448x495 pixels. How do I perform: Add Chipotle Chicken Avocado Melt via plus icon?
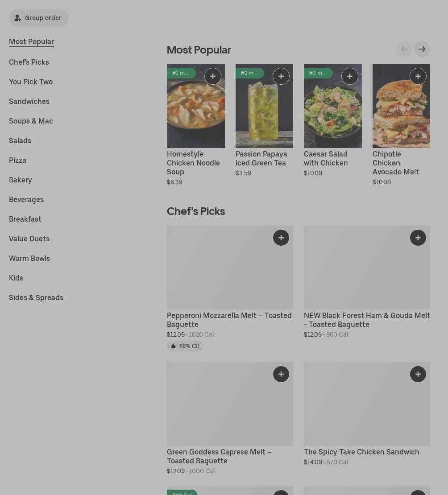418,76
